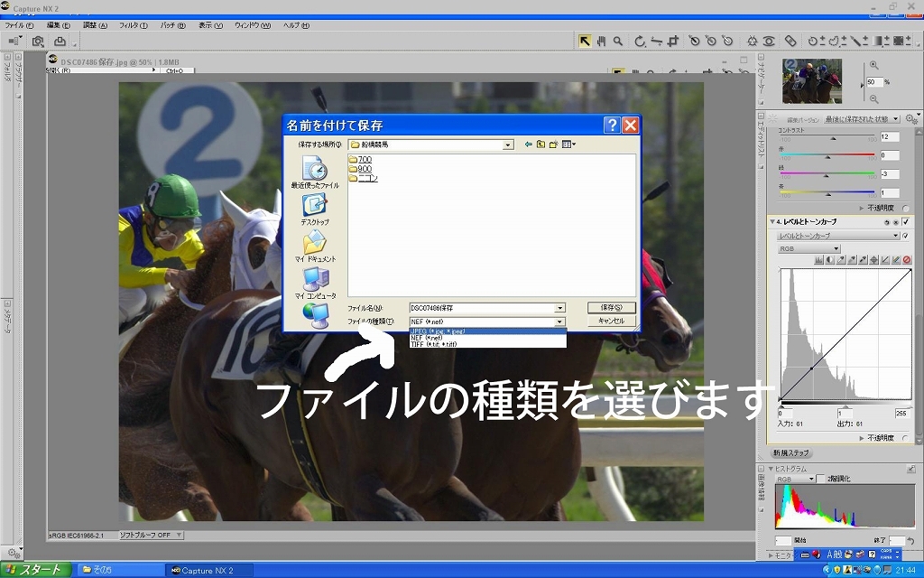Choose TIFF (*.tif, *.tiff) file type option

487,344
